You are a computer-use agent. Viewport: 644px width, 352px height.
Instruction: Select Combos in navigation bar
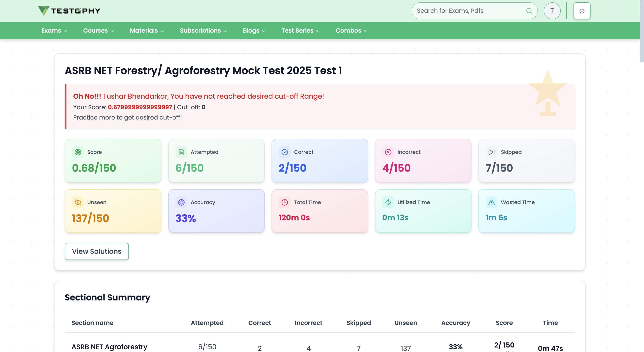[351, 30]
